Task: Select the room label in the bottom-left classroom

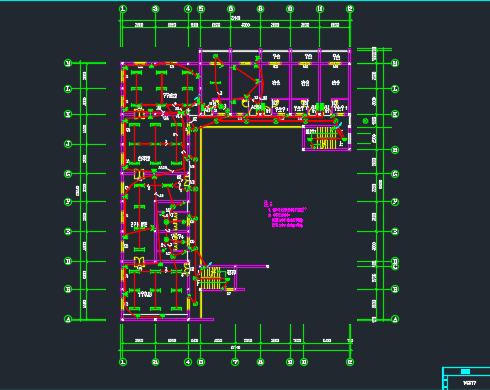Action: tap(145, 295)
